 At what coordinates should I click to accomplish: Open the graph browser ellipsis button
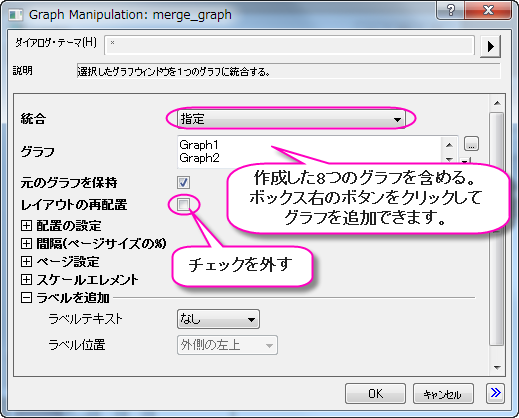471,144
